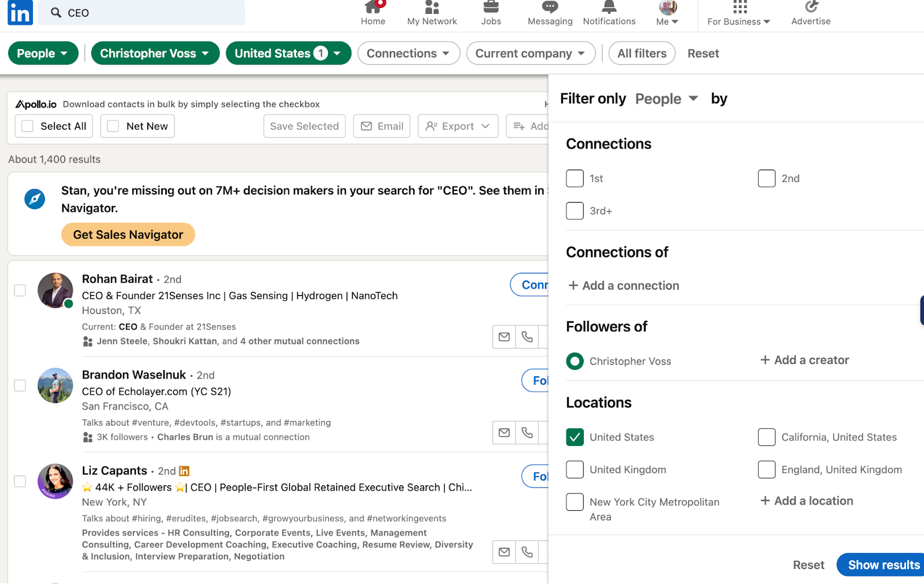Screen dimensions: 924x584
Task: Check the Net New checkbox
Action: [x=113, y=126]
